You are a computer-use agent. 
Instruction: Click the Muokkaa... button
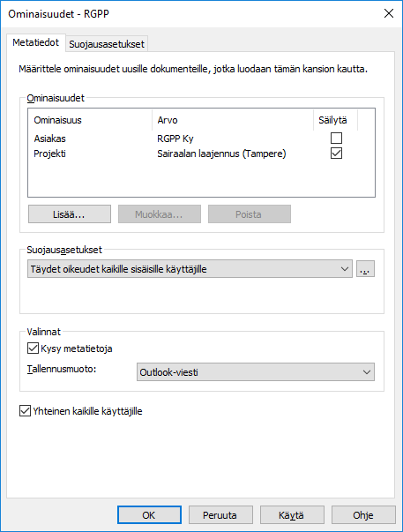point(160,214)
